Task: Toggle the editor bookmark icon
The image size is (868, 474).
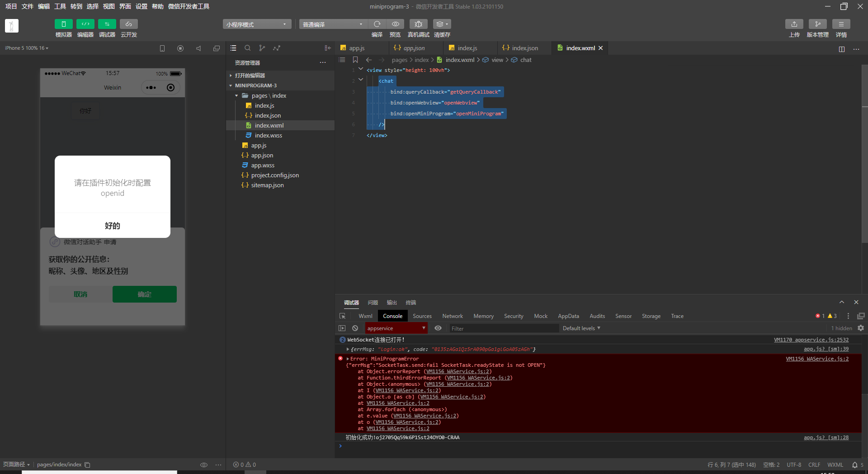Action: click(355, 60)
